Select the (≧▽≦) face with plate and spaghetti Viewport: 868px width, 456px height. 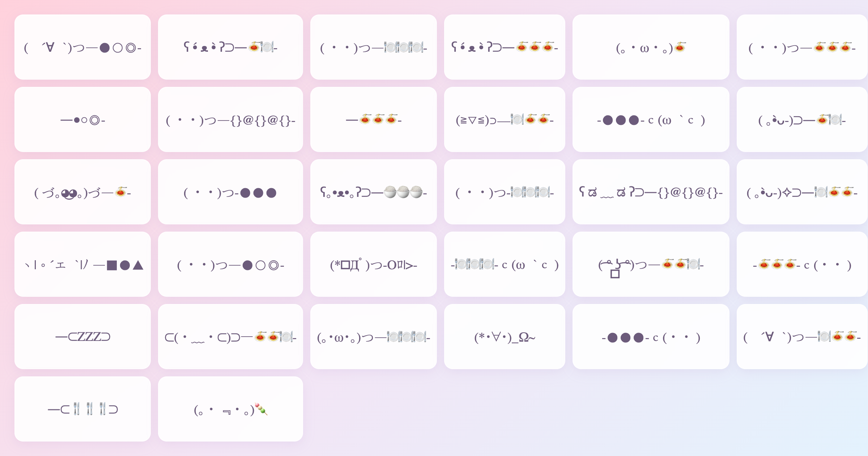[505, 119]
